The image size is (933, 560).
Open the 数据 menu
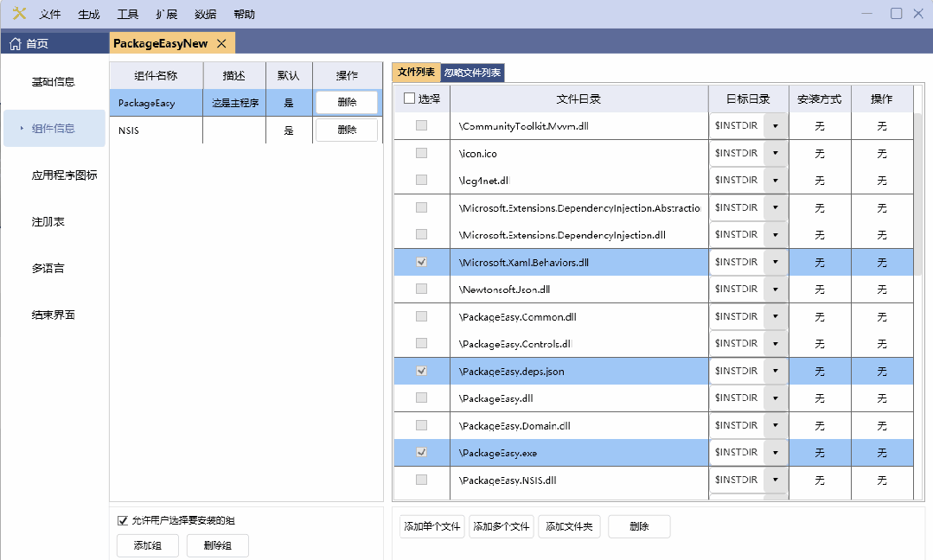pos(205,14)
